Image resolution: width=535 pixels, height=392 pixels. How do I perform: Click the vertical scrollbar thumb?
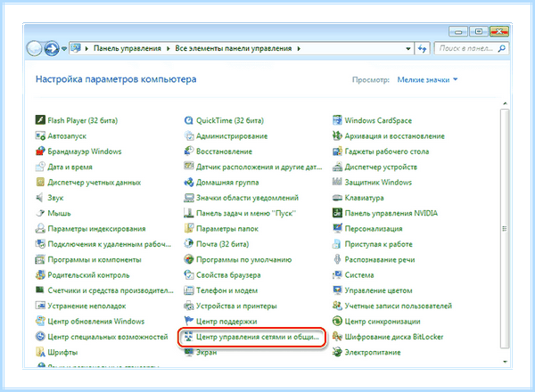pyautogui.click(x=505, y=228)
